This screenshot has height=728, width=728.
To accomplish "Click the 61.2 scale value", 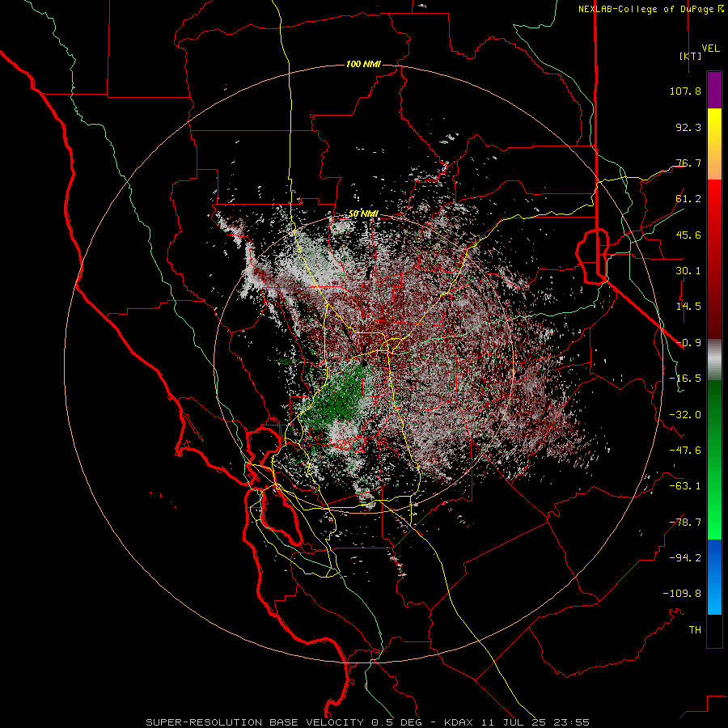I will tap(688, 199).
